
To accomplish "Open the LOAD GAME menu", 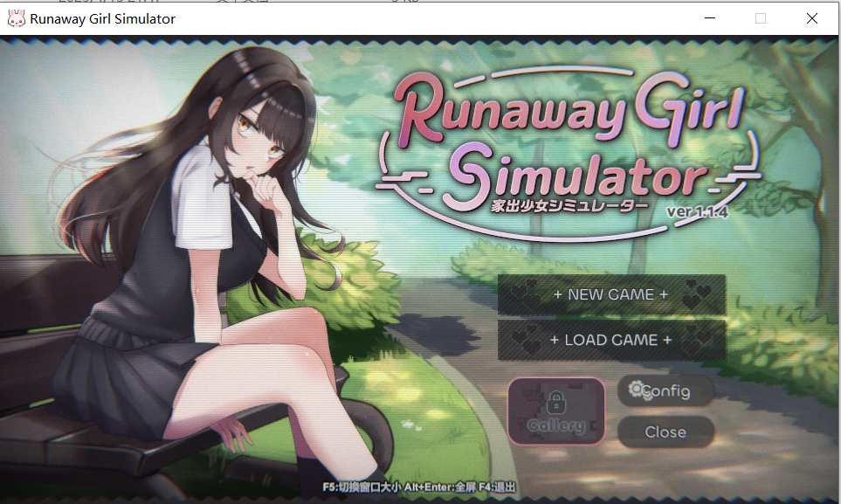I will click(611, 341).
